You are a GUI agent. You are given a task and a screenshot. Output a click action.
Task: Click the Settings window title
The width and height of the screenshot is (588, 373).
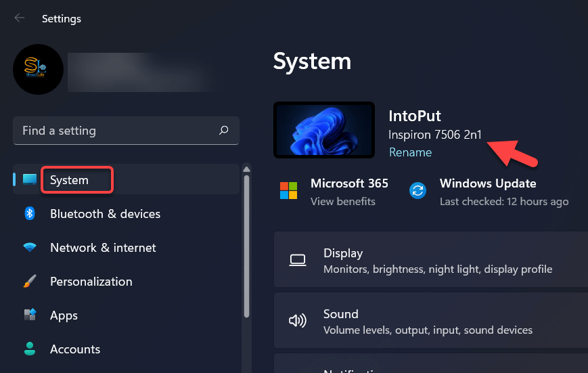pos(62,19)
